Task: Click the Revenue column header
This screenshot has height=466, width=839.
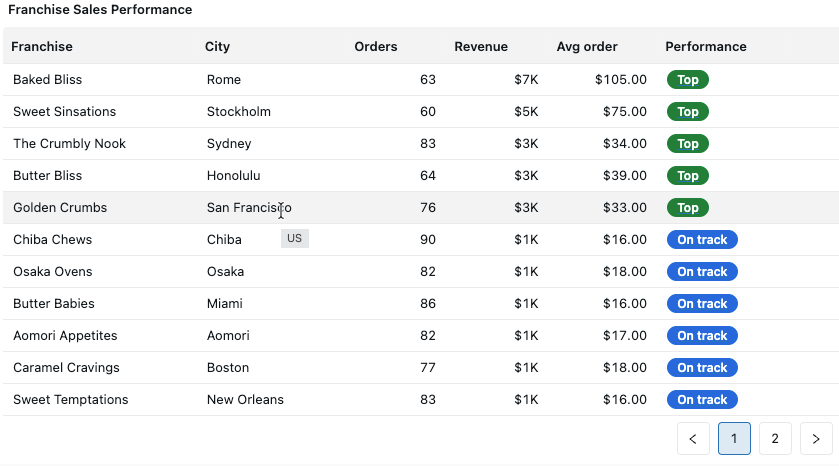Action: point(481,46)
